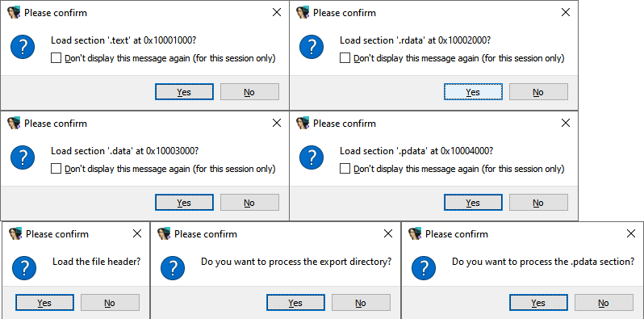Answer Yes to process the .pdata section
The height and width of the screenshot is (319, 644).
pyautogui.click(x=538, y=303)
